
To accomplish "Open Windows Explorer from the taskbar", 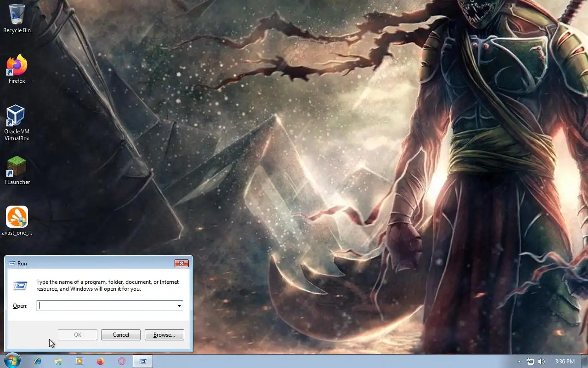I will [58, 361].
